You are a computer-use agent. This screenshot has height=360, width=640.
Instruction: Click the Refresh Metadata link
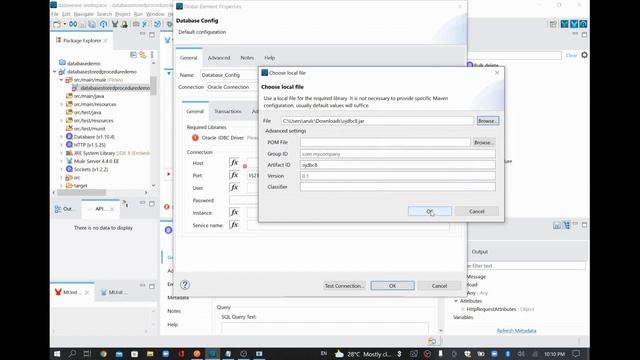516,331
